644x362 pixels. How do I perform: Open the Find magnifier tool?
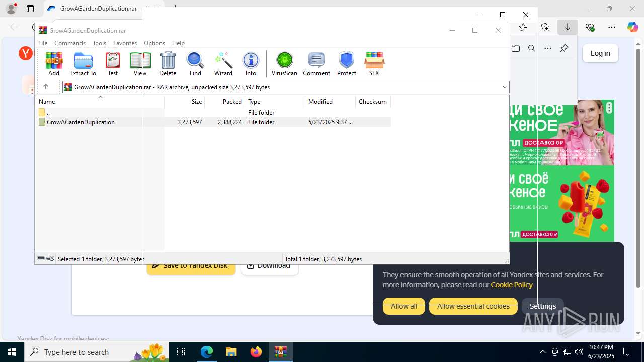pos(195,64)
